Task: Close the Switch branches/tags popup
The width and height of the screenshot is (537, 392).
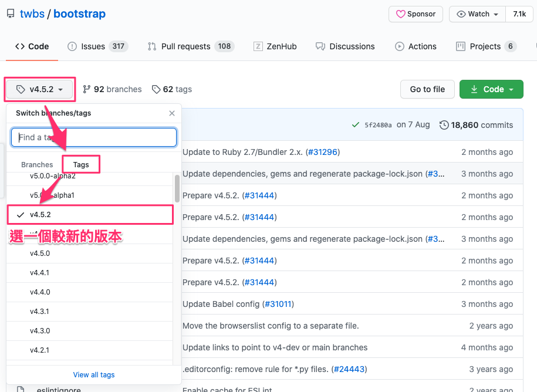Action: pyautogui.click(x=172, y=113)
